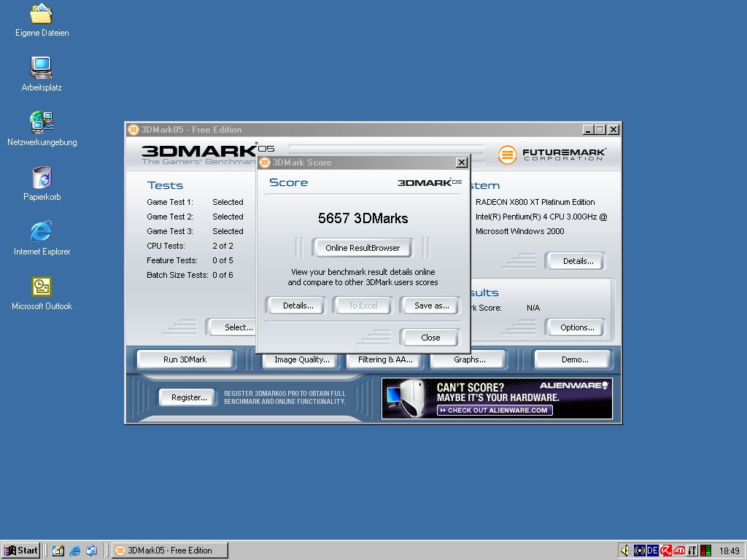This screenshot has width=747, height=560.
Task: Click the Check Out Alienware.com link
Action: (x=495, y=410)
